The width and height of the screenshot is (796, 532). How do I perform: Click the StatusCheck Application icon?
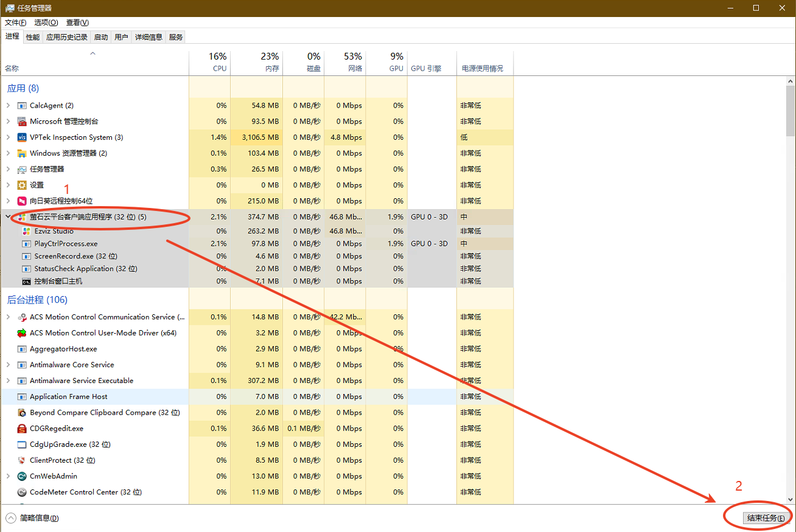(x=26, y=269)
